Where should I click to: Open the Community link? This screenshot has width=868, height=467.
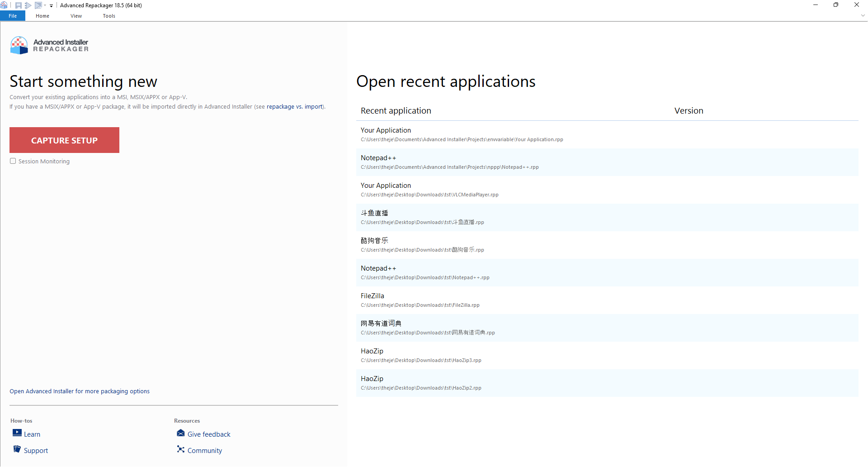(205, 451)
